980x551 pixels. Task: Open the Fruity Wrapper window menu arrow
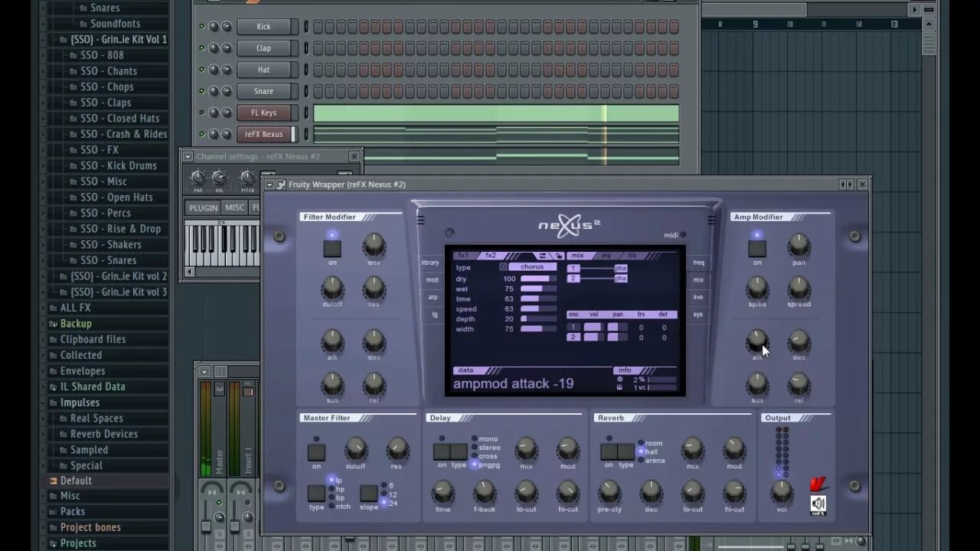pos(270,184)
